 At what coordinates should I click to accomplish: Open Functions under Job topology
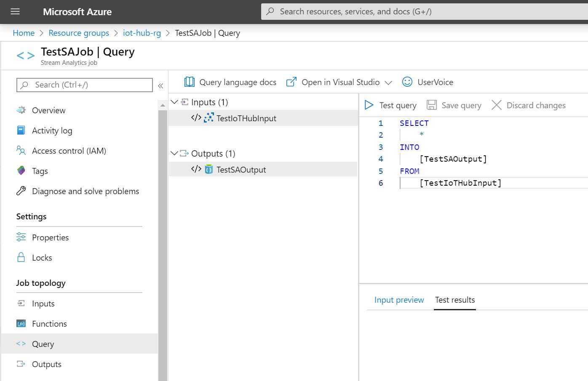[x=49, y=323]
